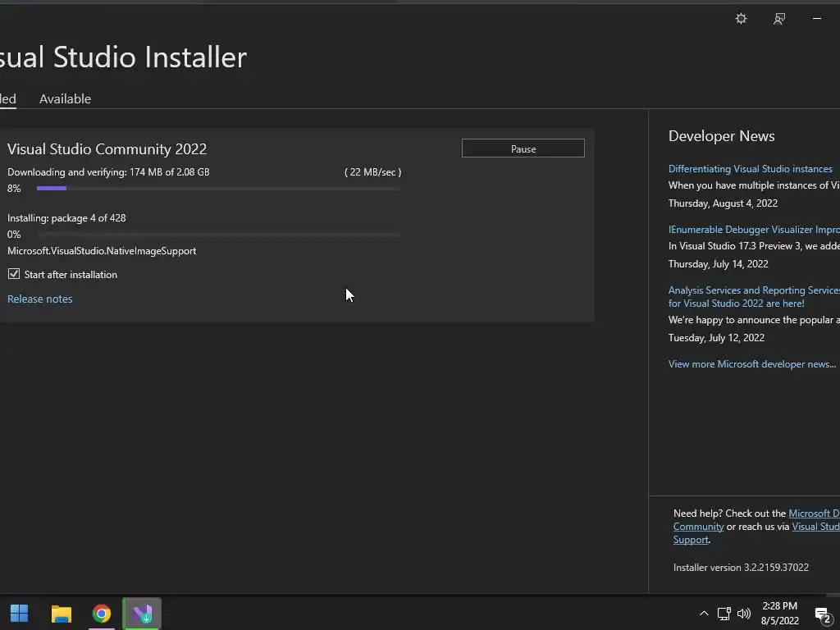Show hidden tray icons chevron
840x630 pixels.
[704, 614]
